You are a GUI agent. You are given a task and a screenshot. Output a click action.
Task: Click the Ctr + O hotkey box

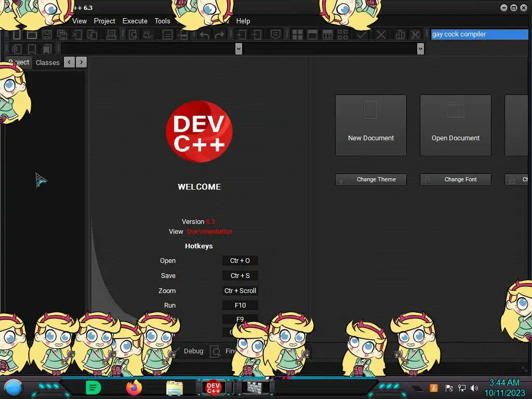click(x=240, y=261)
